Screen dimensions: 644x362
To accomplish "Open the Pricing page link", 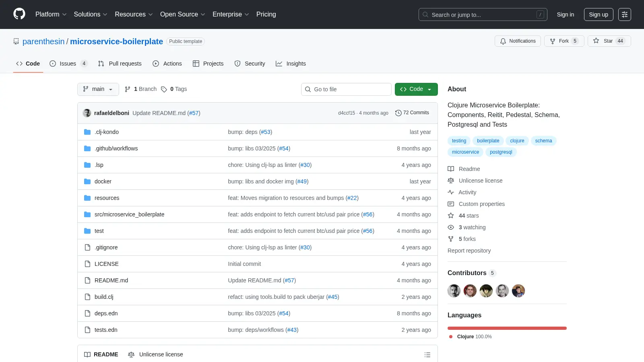I will [266, 14].
